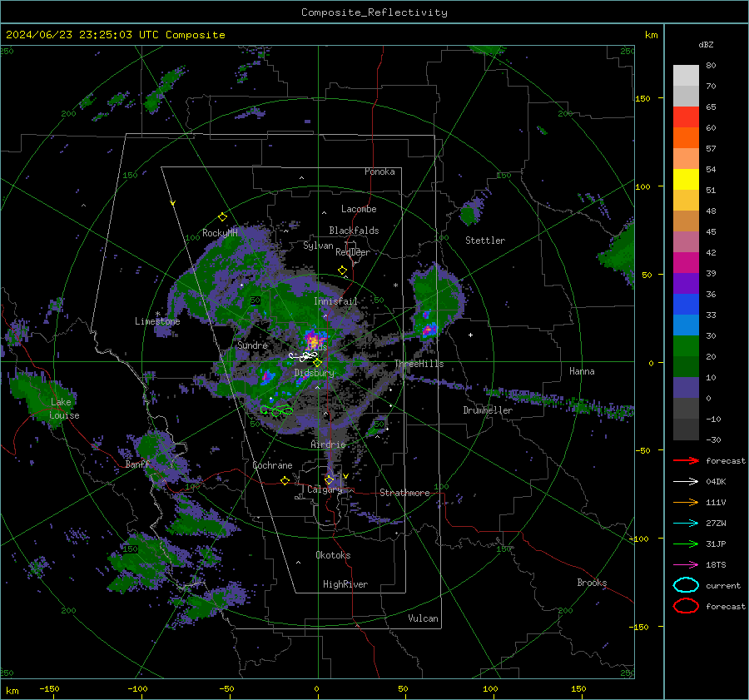Viewport: 749px width, 700px height.
Task: Select the Stettler label
Action: coord(485,241)
